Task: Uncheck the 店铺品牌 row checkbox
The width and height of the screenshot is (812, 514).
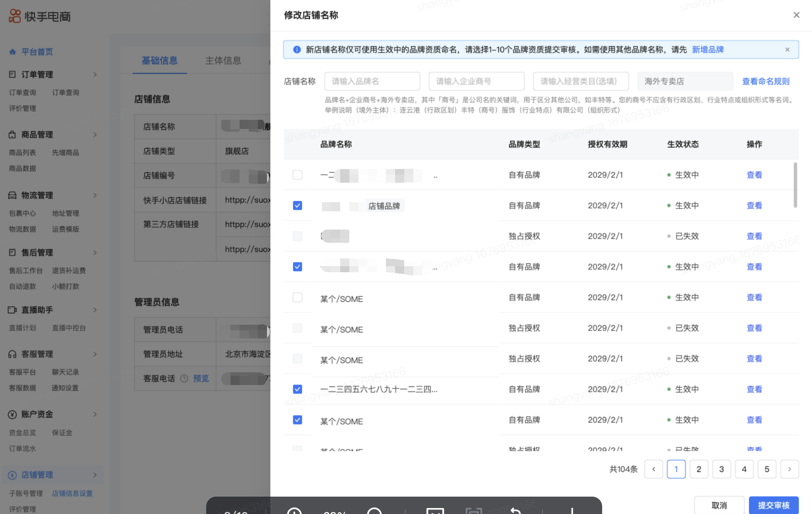Action: click(x=297, y=206)
